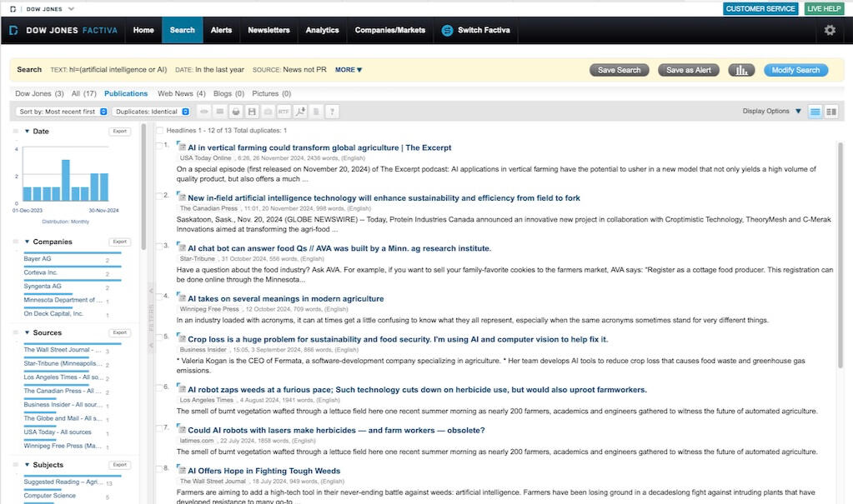Open the chart analysis button beside Save as Alert
Viewport: 853px width, 504px height.
coord(740,70)
